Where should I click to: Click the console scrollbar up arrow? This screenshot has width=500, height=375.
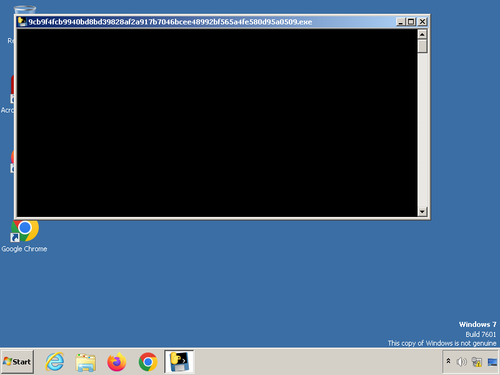[x=422, y=34]
